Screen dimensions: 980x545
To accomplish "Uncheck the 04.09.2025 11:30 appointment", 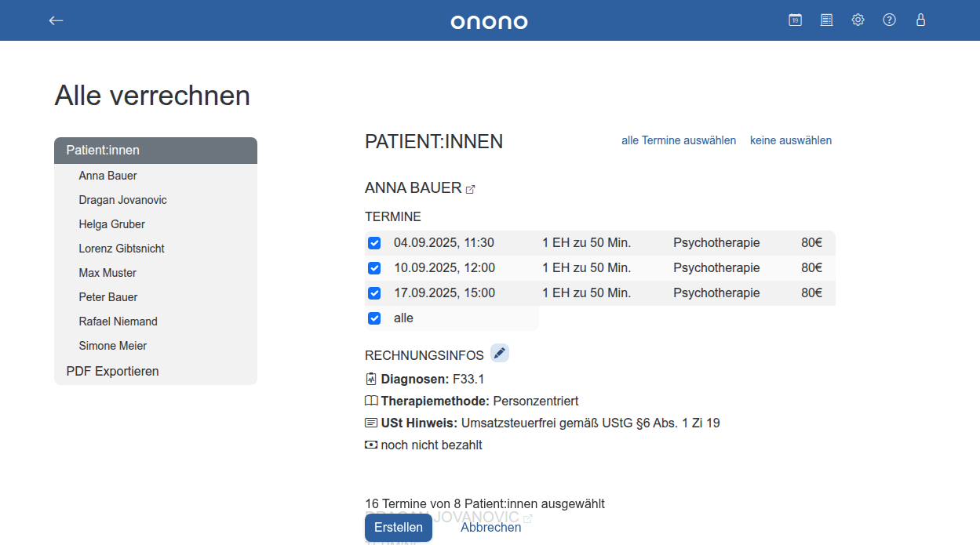I will pos(374,243).
